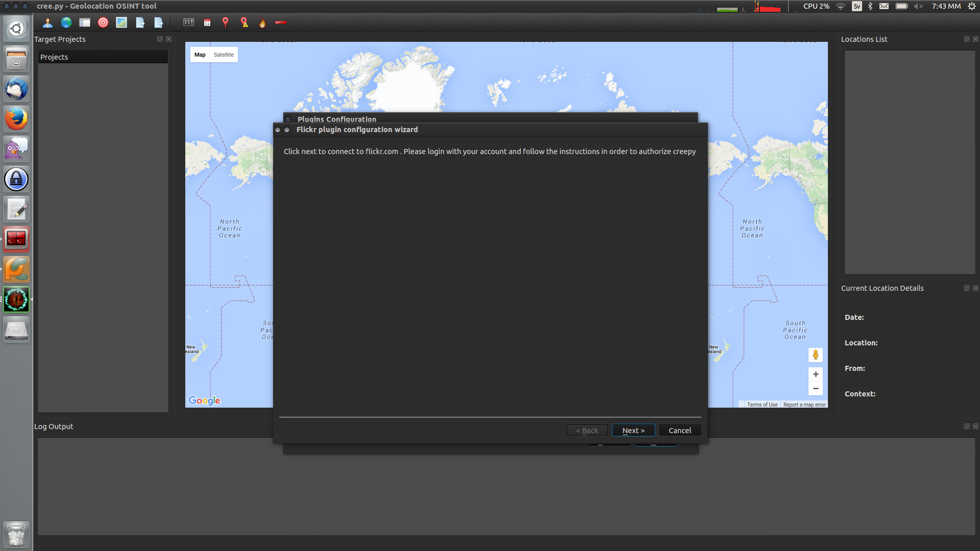
Task: Click the red minus icon in toolbar
Action: tap(281, 22)
